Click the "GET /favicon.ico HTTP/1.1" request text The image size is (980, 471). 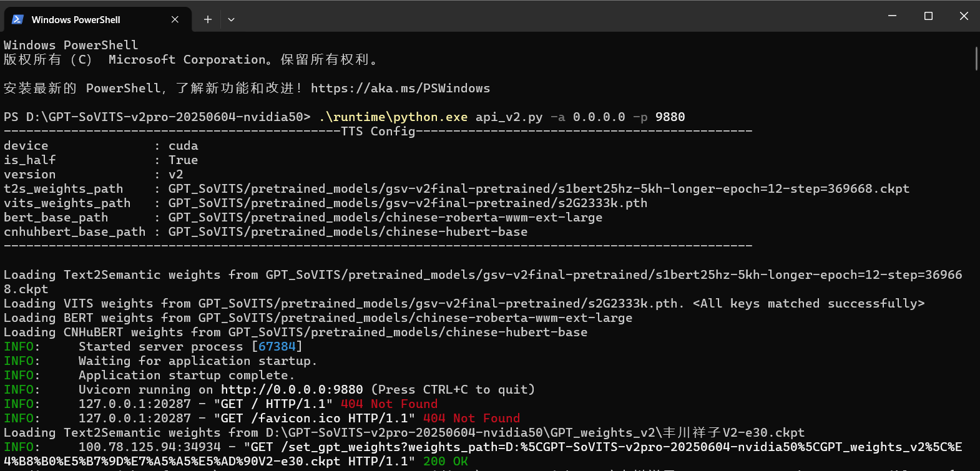point(315,418)
